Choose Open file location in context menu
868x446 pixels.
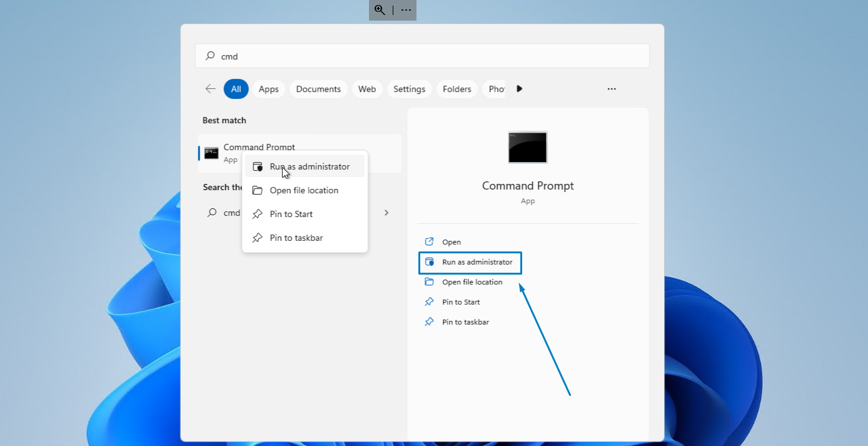pos(303,190)
